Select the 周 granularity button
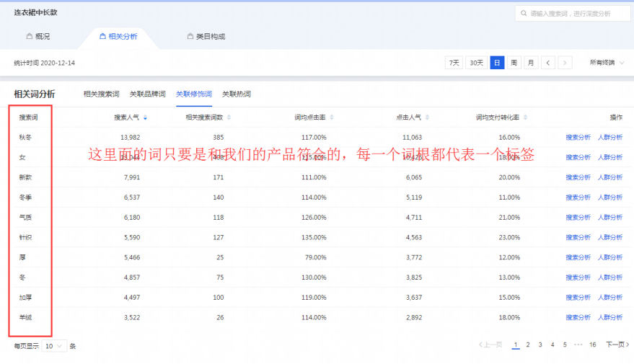The height and width of the screenshot is (364, 634). (x=514, y=63)
